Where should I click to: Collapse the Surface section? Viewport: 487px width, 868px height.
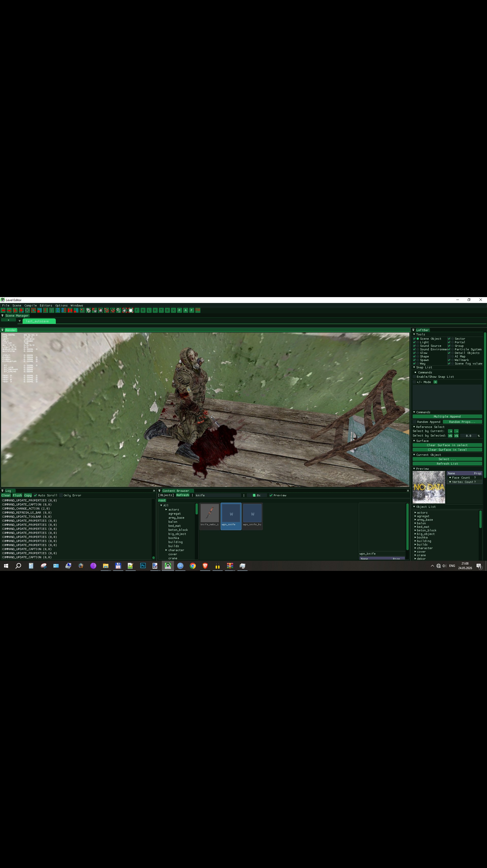point(414,441)
